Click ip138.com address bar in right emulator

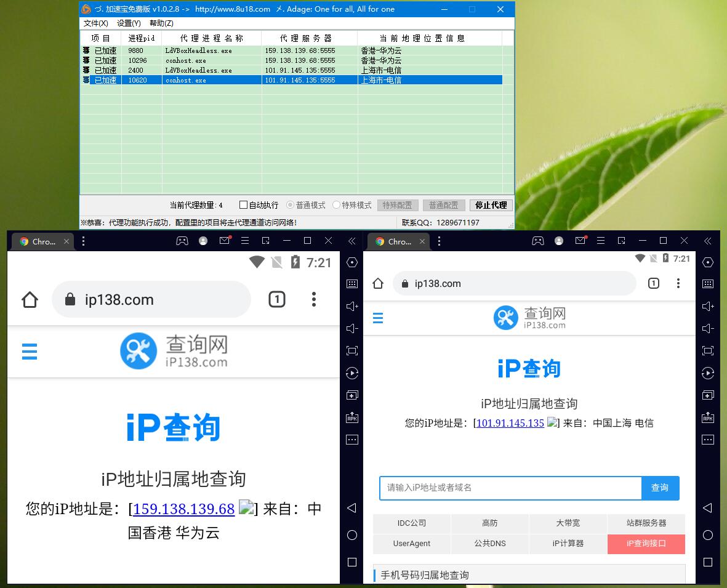pyautogui.click(x=514, y=283)
